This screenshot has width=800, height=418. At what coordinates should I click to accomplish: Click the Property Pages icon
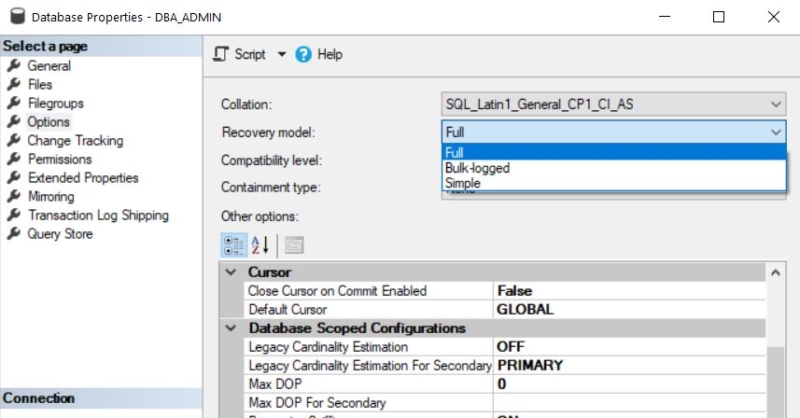click(x=294, y=245)
